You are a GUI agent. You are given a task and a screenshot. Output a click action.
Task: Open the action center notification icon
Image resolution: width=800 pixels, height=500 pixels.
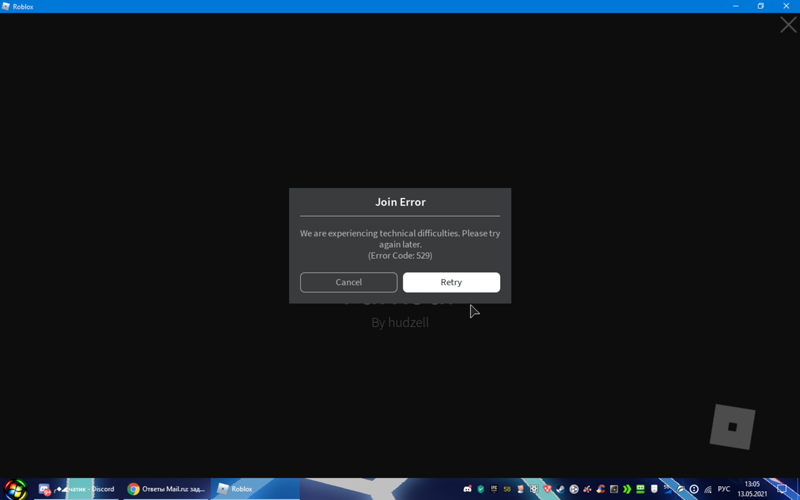tap(782, 489)
